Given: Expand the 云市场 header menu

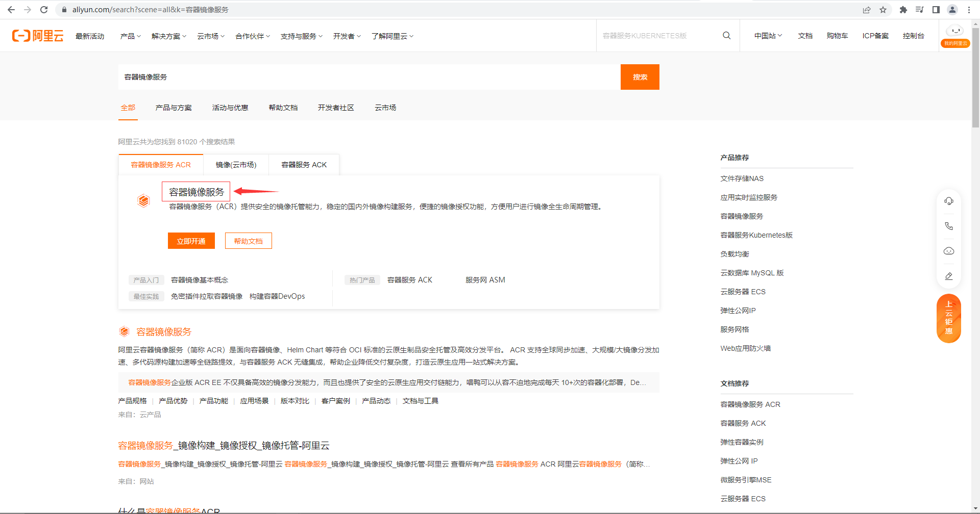Looking at the screenshot, I should click(x=211, y=36).
